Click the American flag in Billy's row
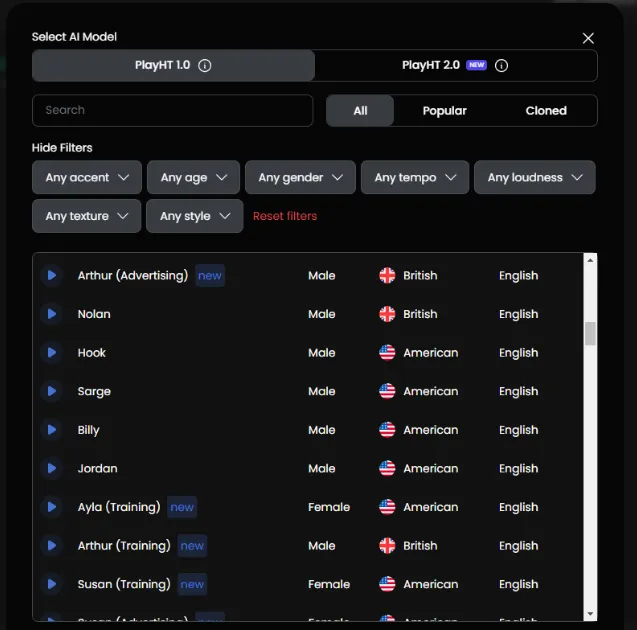Image resolution: width=637 pixels, height=630 pixels. (387, 430)
